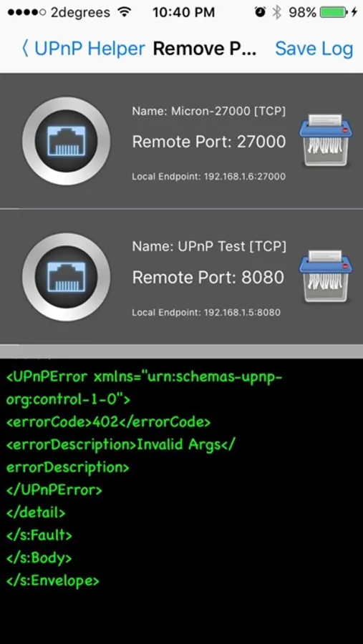Tap the shredder icon for UPnP Test

click(325, 276)
